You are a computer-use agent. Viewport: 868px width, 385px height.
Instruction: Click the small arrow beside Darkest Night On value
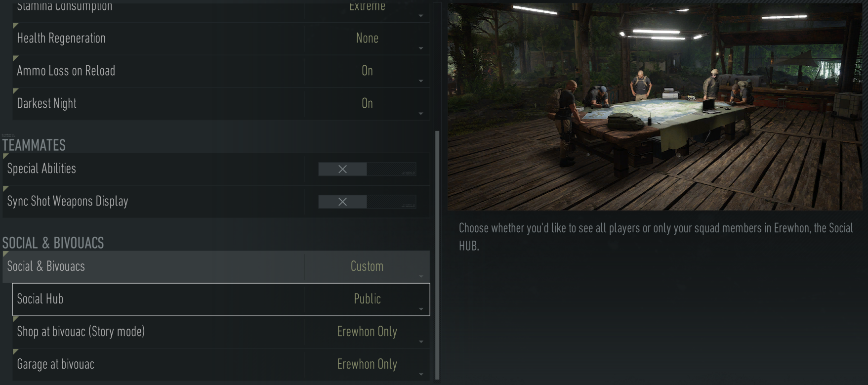(x=421, y=114)
